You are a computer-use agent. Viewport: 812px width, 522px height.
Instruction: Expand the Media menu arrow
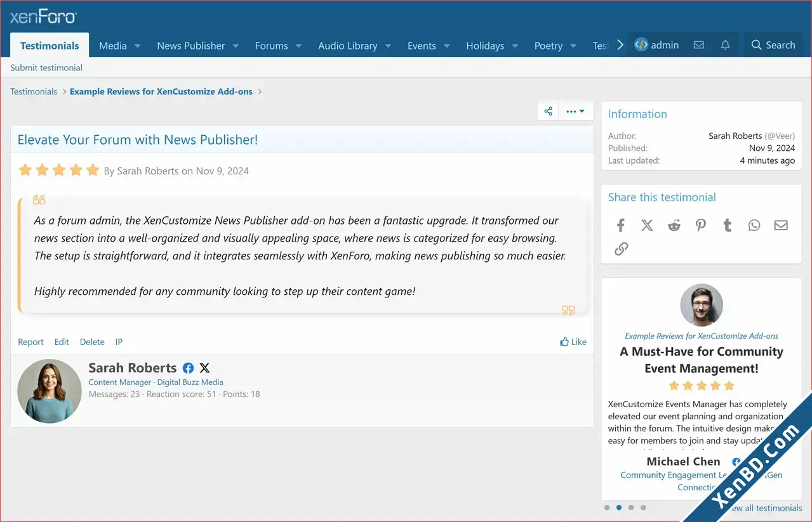137,46
